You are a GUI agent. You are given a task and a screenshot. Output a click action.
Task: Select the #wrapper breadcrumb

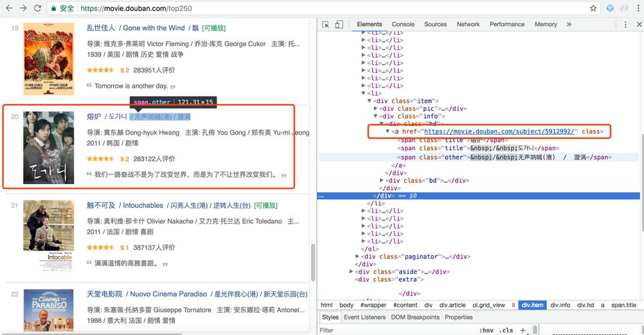[373, 305]
